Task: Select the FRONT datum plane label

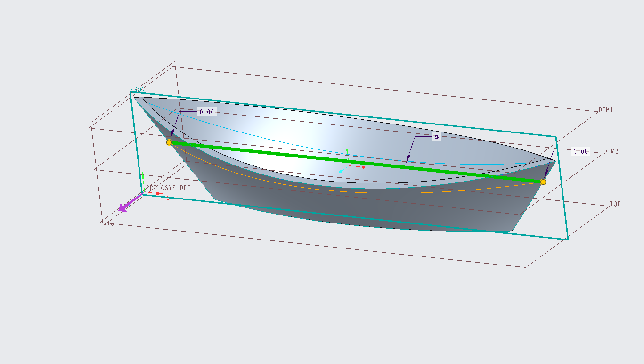Action: pyautogui.click(x=139, y=89)
